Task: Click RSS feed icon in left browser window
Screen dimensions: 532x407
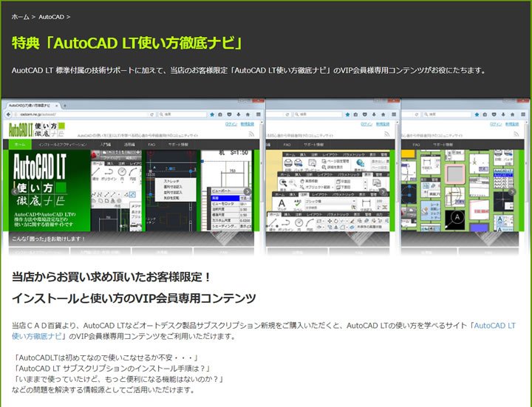Action: click(251, 134)
